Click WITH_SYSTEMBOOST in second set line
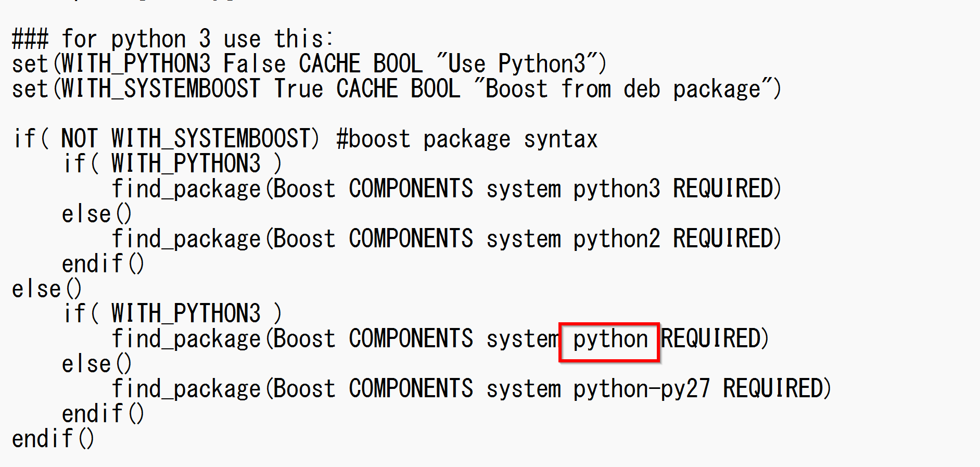The height and width of the screenshot is (467, 980). click(160, 89)
